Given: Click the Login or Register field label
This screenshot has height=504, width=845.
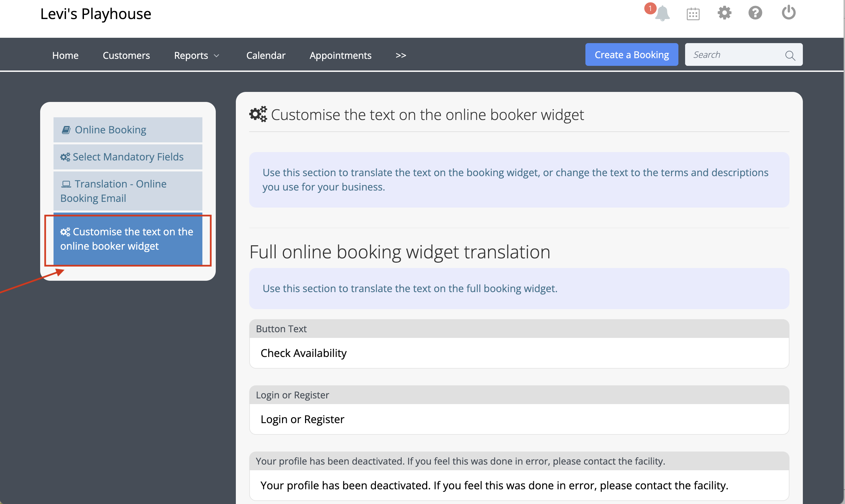Looking at the screenshot, I should (x=292, y=395).
